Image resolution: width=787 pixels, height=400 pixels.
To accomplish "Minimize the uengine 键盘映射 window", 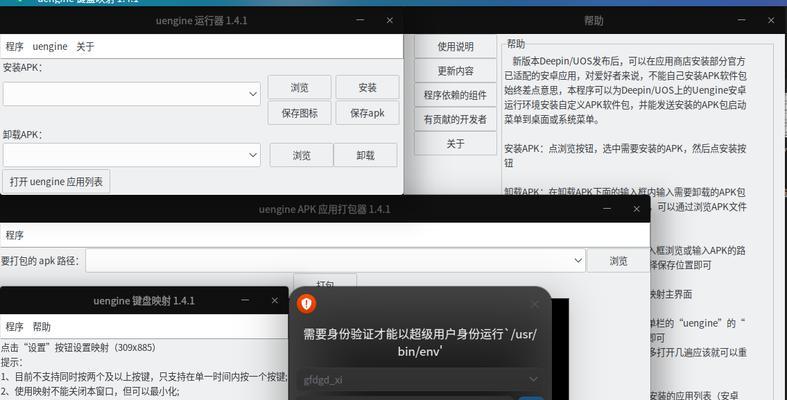I will pos(245,300).
